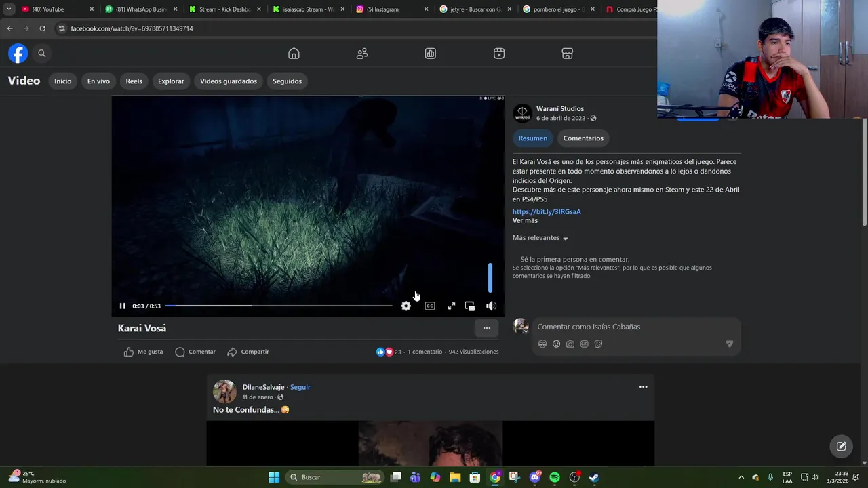Expand description with Ver más
868x488 pixels.
click(x=525, y=220)
